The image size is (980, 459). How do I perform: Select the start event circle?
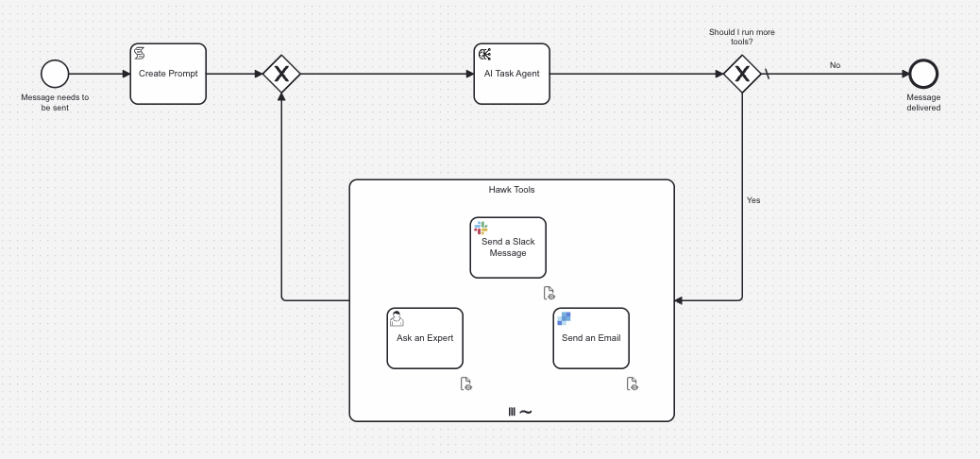[x=55, y=74]
